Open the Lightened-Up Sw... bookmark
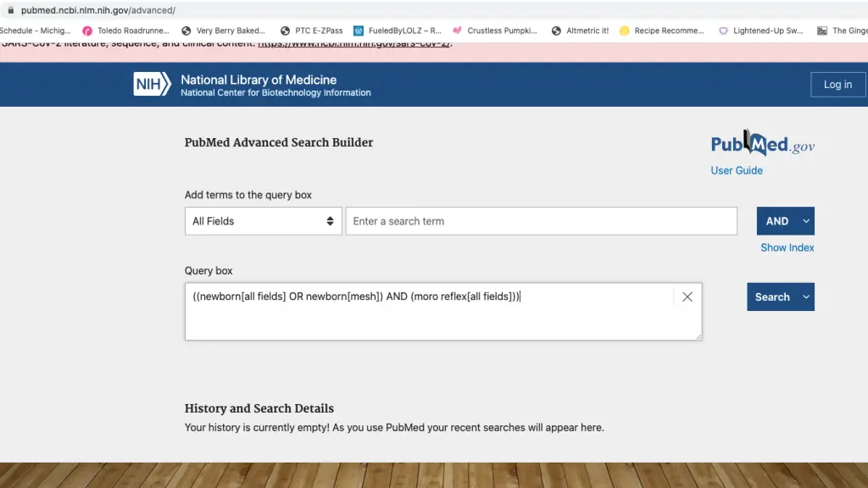Screen dimensions: 868x488 point(760,31)
